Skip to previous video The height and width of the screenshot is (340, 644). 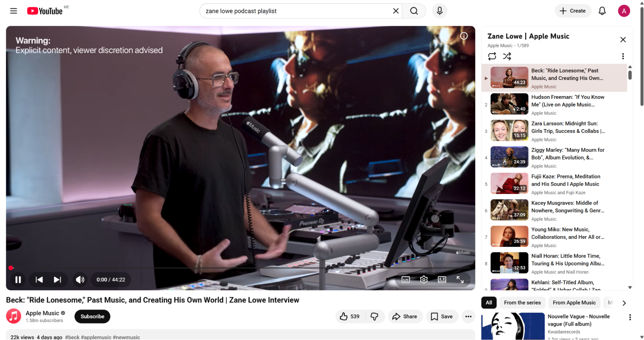[39, 280]
